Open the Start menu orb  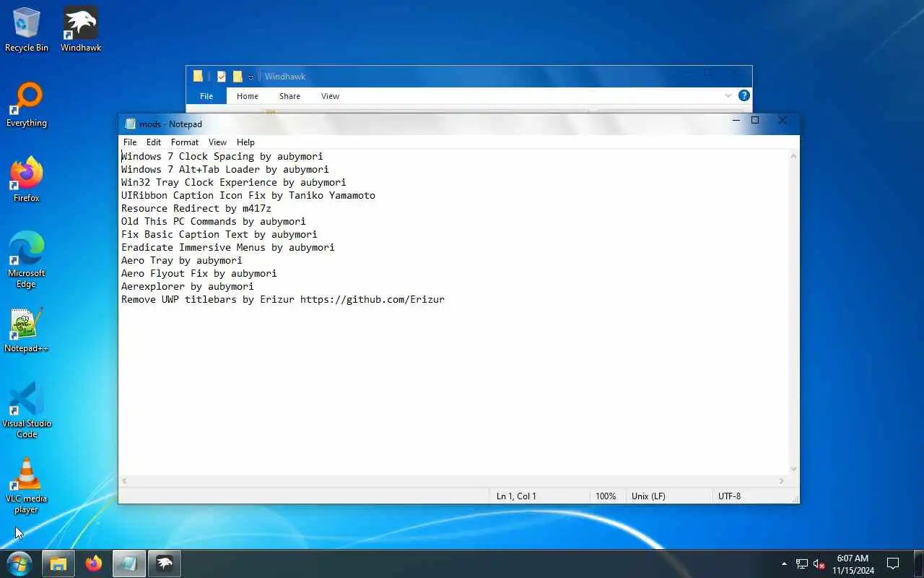pyautogui.click(x=19, y=564)
